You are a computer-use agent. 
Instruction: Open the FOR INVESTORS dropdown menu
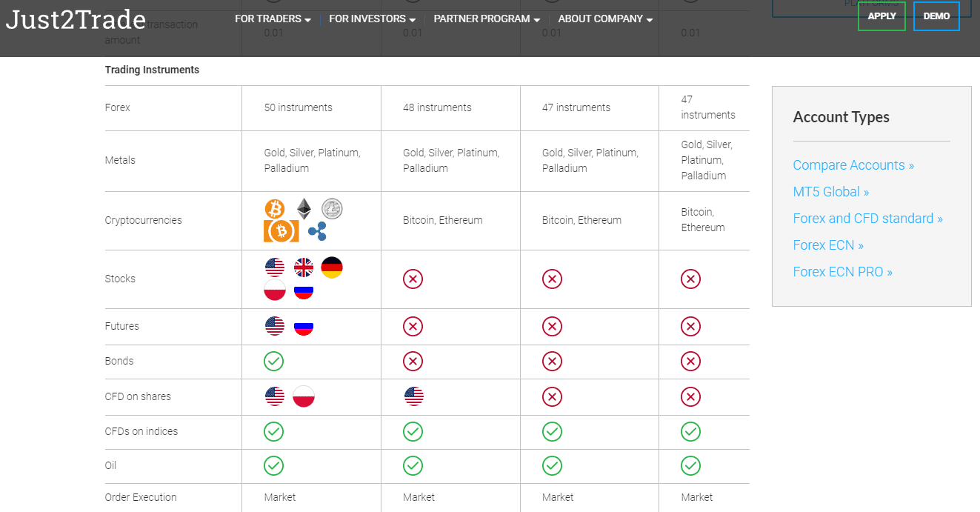point(373,19)
